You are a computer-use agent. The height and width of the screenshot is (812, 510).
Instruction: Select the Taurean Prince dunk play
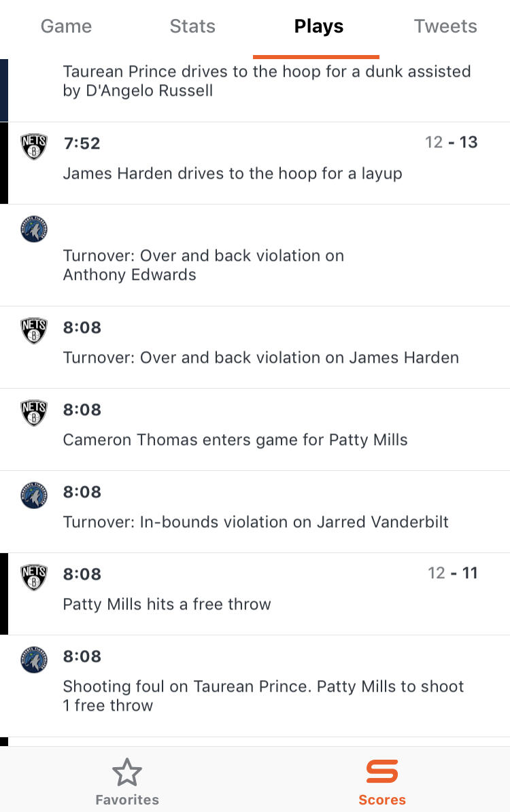pos(267,81)
